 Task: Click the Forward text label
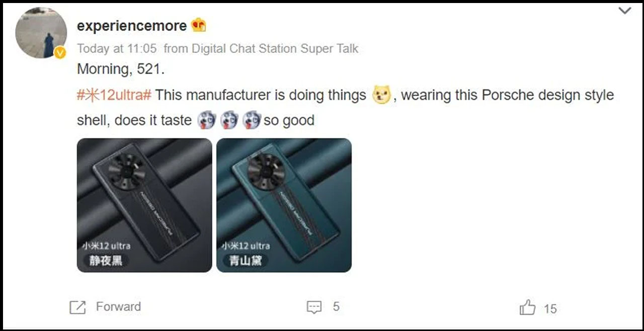[x=118, y=307]
